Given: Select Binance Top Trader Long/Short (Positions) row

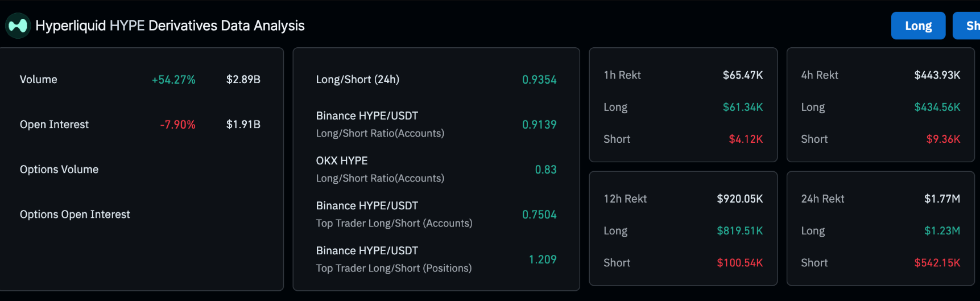Looking at the screenshot, I should click(394, 259).
